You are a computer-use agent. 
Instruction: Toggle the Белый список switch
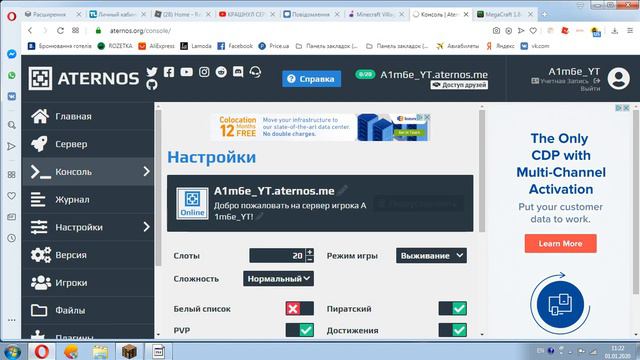300,309
